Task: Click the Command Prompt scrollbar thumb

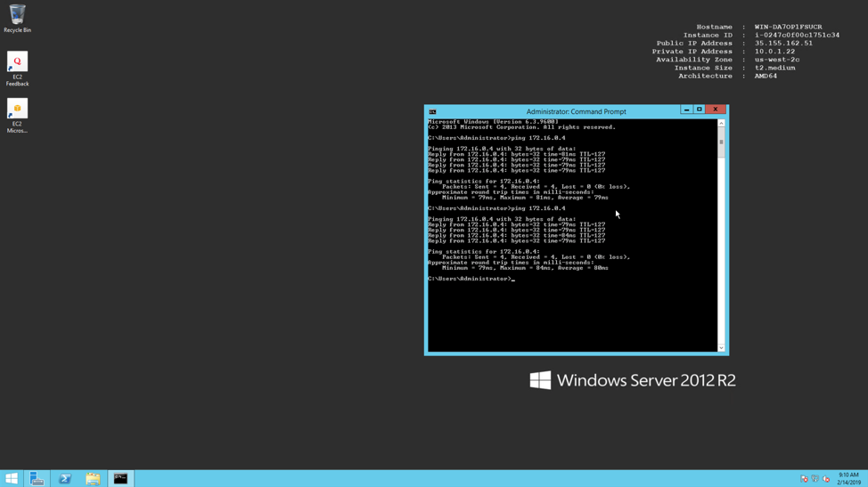Action: pyautogui.click(x=721, y=142)
